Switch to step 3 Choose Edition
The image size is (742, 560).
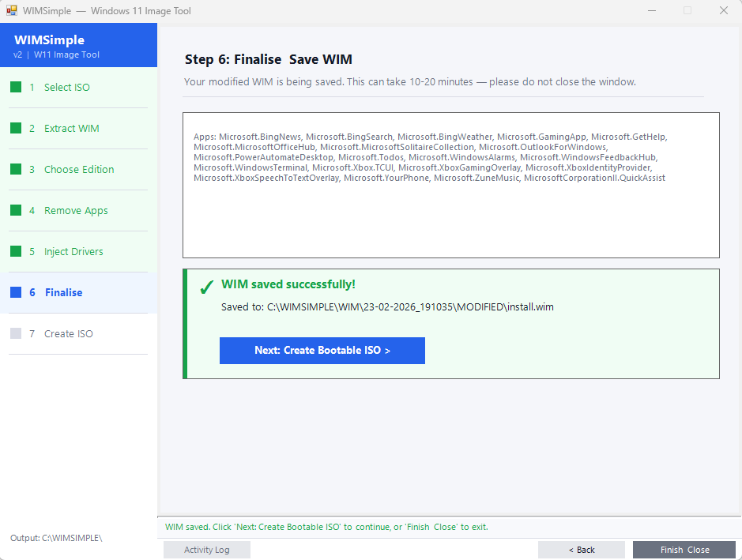click(x=79, y=170)
